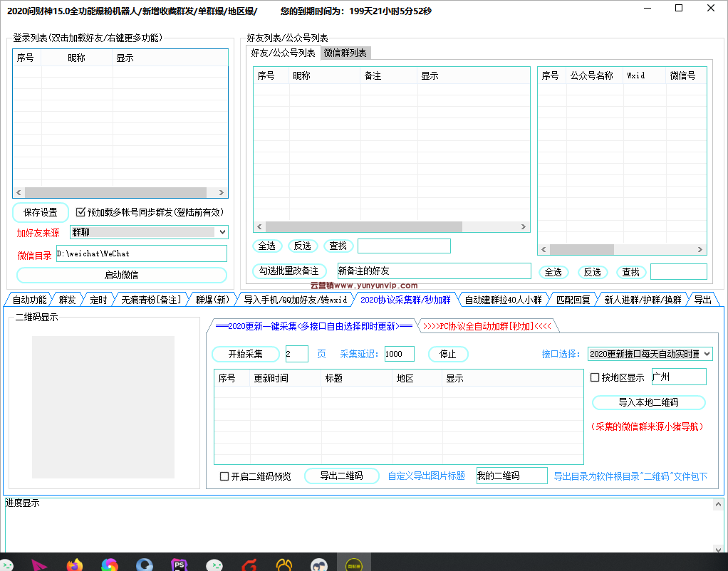This screenshot has width=728, height=571.
Task: Click the 启动微信 button
Action: pyautogui.click(x=121, y=275)
